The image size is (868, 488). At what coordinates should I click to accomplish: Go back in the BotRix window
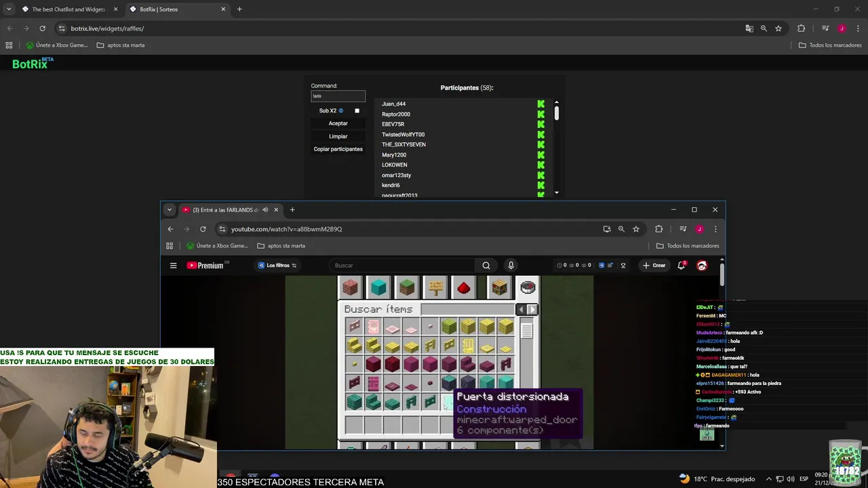[x=9, y=28]
